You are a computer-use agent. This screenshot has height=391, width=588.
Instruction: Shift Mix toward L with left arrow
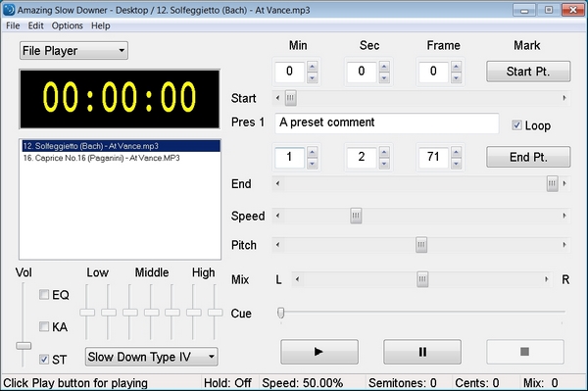297,279
